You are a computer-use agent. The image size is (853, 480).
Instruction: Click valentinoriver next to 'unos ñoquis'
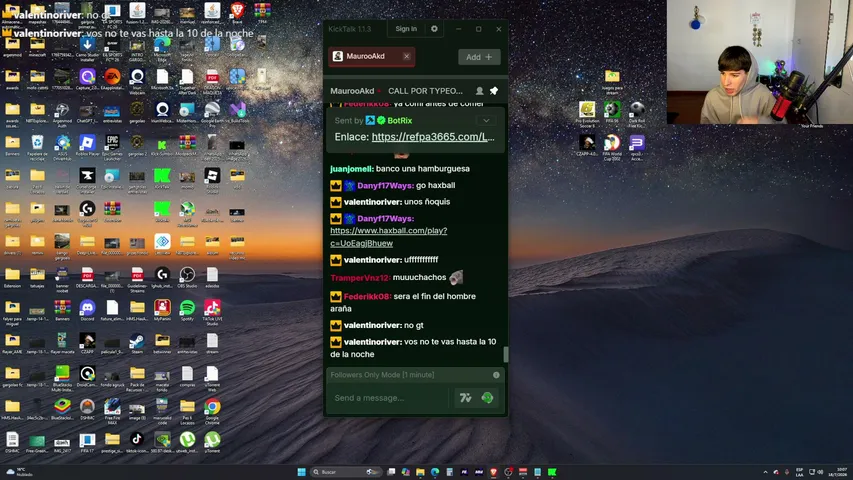click(x=373, y=202)
